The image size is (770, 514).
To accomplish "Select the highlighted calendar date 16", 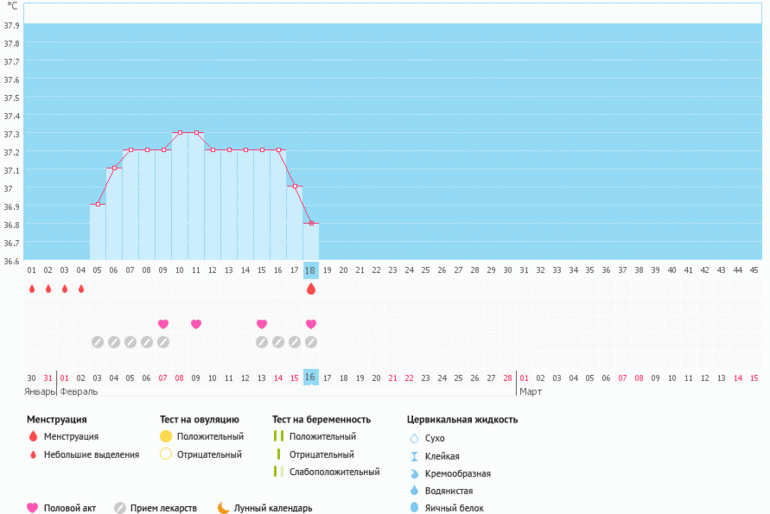I will tap(311, 378).
